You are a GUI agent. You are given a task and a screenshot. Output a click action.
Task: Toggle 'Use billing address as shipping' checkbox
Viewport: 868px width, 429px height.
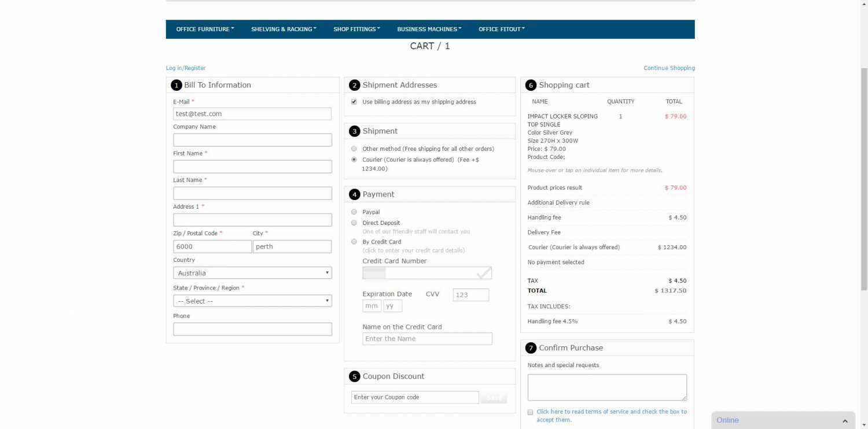(354, 102)
